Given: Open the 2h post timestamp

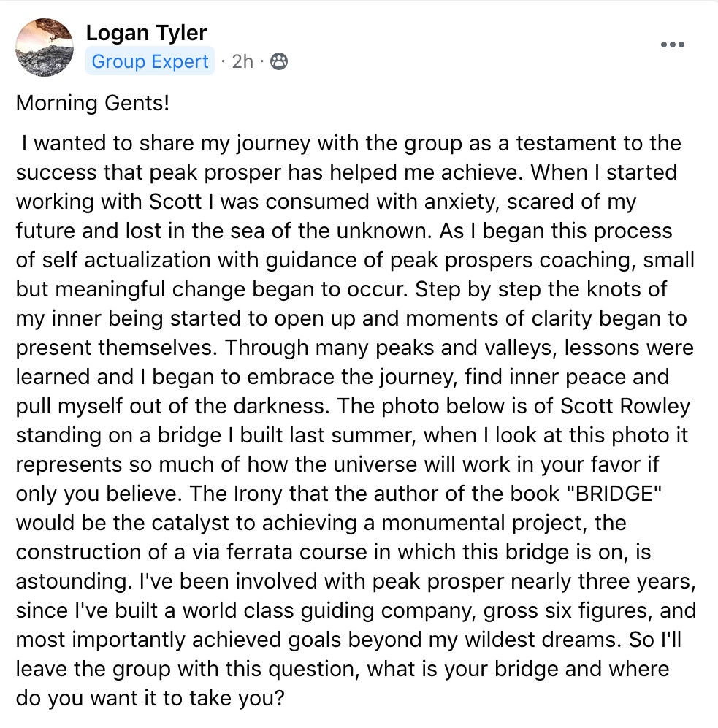Looking at the screenshot, I should coord(242,62).
